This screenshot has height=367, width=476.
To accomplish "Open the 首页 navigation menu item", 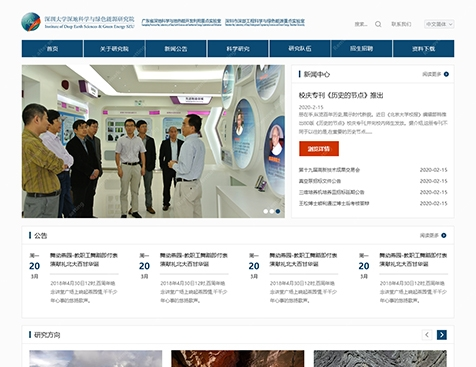I will point(52,49).
